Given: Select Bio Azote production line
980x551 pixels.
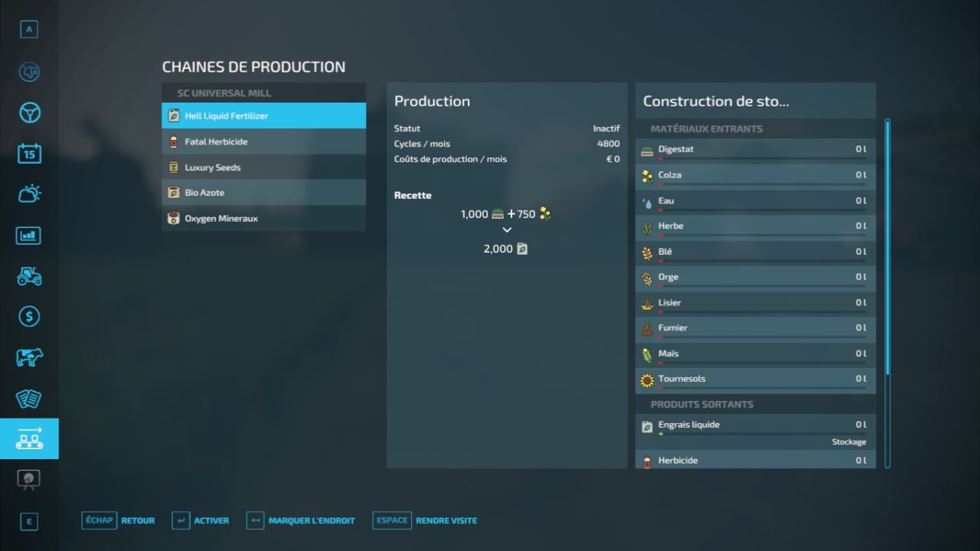Looking at the screenshot, I should tap(263, 193).
